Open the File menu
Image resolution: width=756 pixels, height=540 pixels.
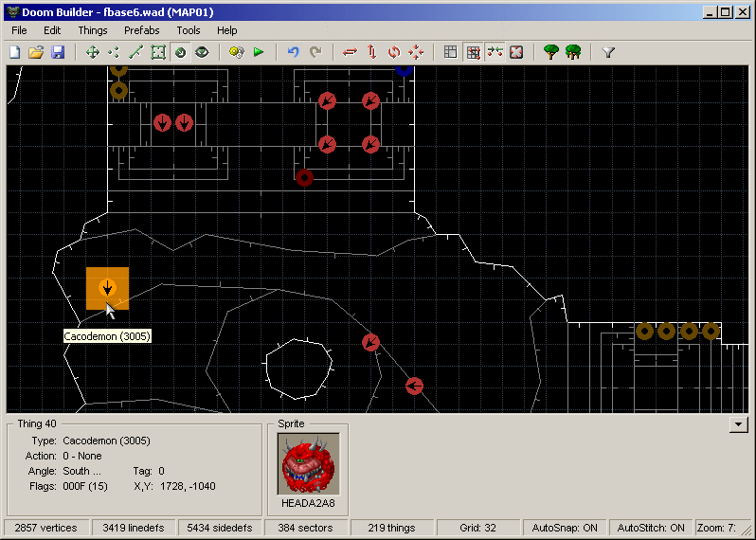coord(19,30)
